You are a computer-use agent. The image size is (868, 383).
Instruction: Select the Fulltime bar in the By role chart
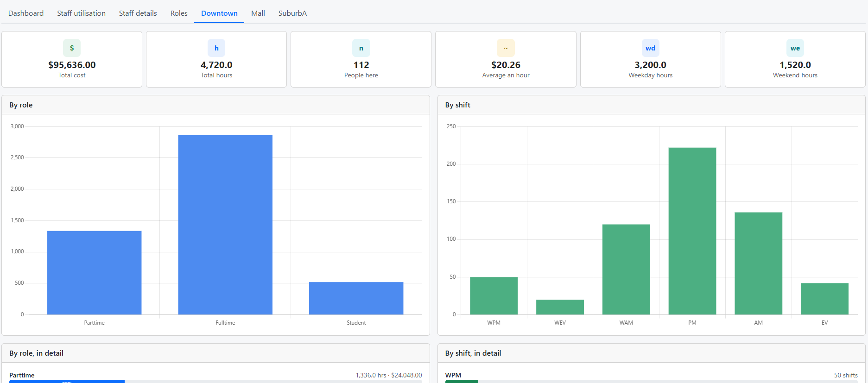tap(225, 225)
